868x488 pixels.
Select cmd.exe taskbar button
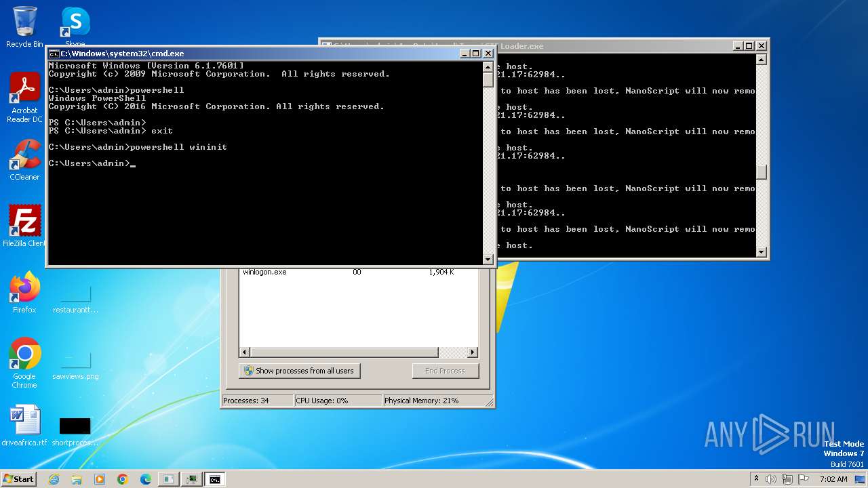click(x=215, y=479)
